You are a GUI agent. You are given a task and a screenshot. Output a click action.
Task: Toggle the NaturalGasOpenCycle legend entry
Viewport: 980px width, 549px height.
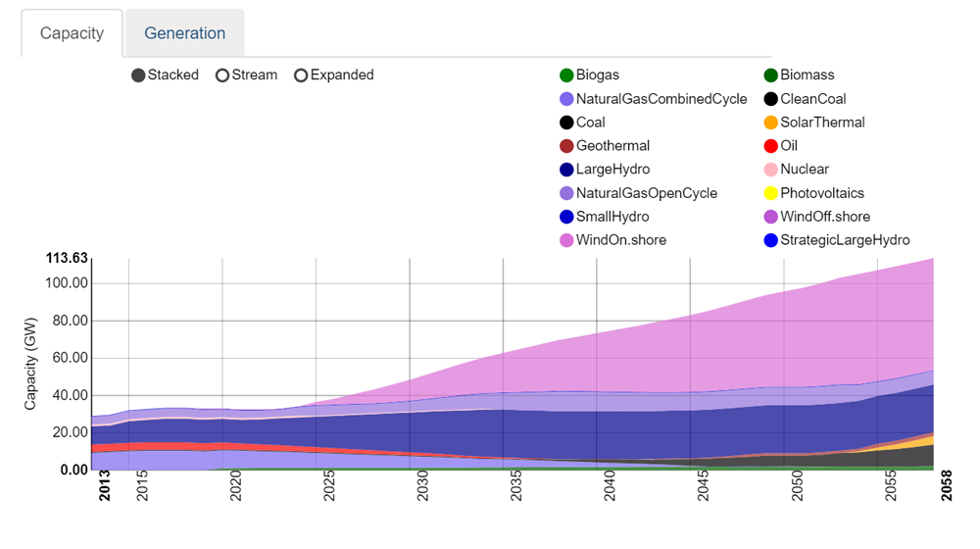(566, 193)
